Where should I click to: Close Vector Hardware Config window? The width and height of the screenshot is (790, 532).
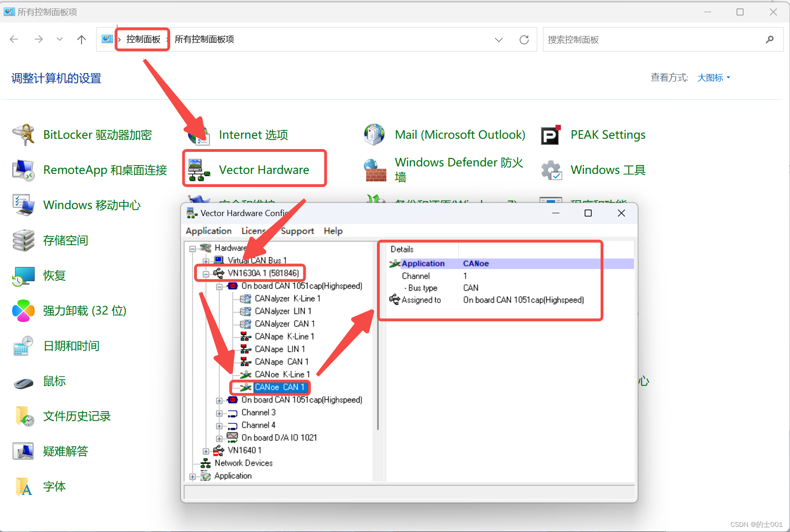[x=621, y=213]
